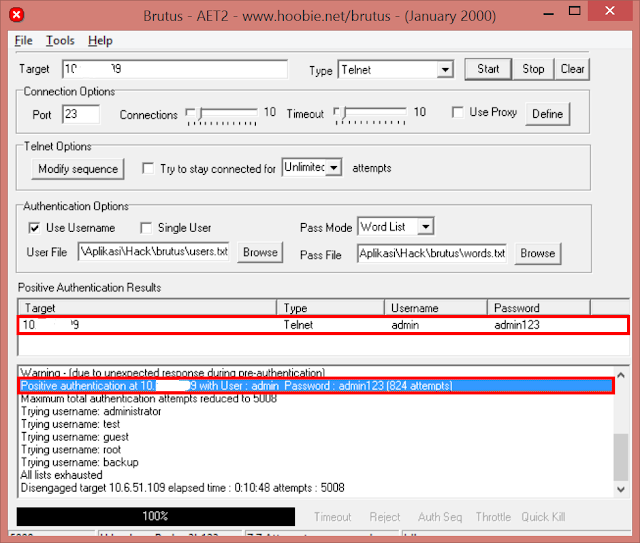Screen dimensions: 640x543
Task: Click the log scrollbar down arrow
Action: 621,489
